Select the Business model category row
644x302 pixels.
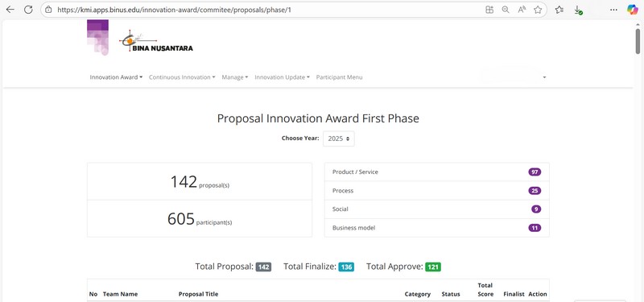[x=437, y=228]
